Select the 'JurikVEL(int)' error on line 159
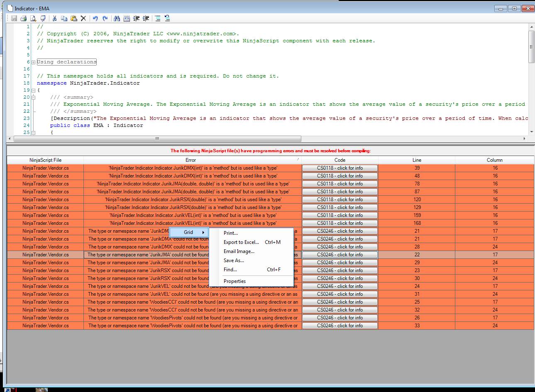This screenshot has width=535, height=392. pyautogui.click(x=193, y=215)
